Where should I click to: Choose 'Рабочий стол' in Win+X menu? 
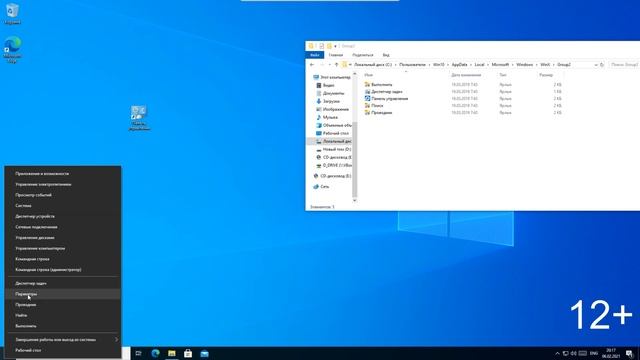click(63, 350)
